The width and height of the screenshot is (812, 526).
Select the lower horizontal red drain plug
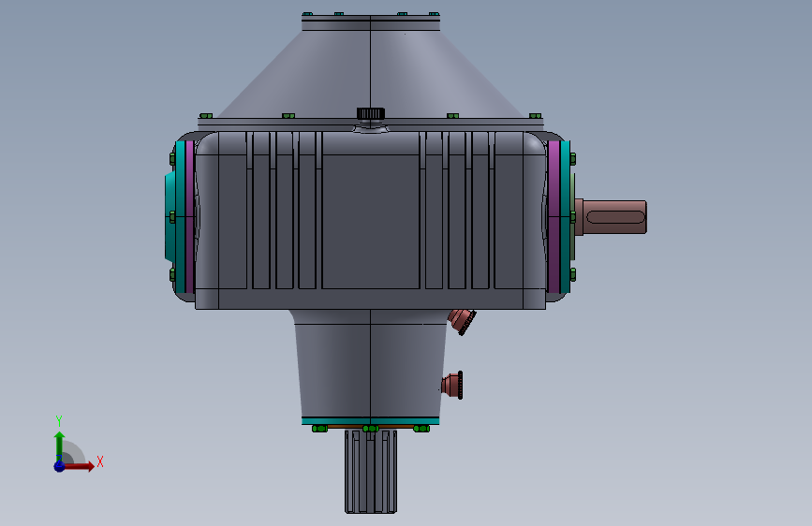[x=452, y=386]
